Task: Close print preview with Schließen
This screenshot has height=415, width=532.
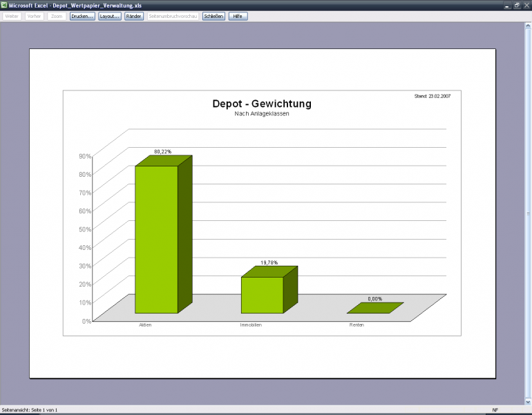Action: 213,17
